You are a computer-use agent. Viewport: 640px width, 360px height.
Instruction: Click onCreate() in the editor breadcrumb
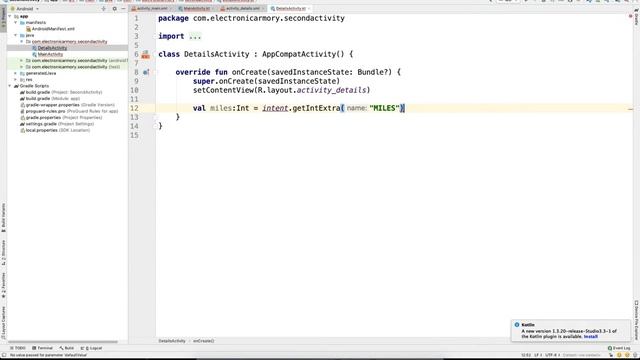click(x=203, y=341)
